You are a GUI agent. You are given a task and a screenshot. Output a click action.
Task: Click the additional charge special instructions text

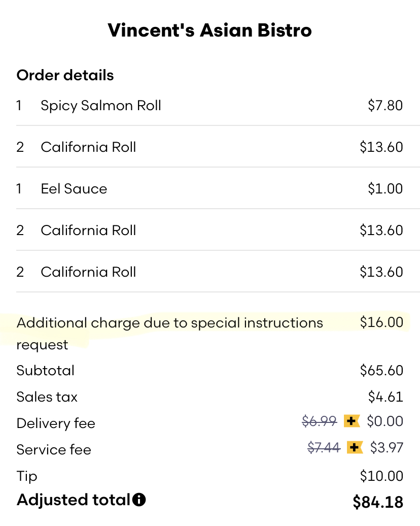pos(169,323)
